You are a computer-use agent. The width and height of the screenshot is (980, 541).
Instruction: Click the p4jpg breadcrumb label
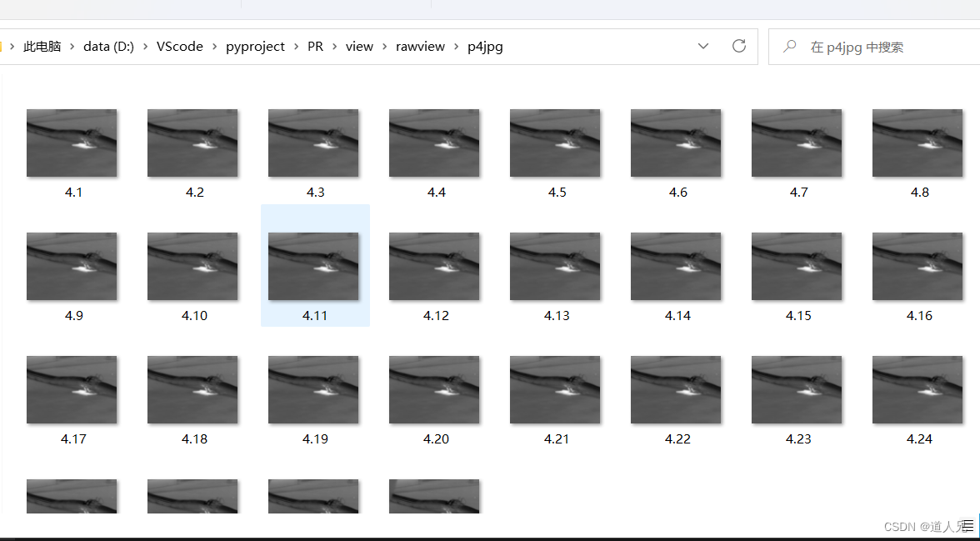[484, 47]
